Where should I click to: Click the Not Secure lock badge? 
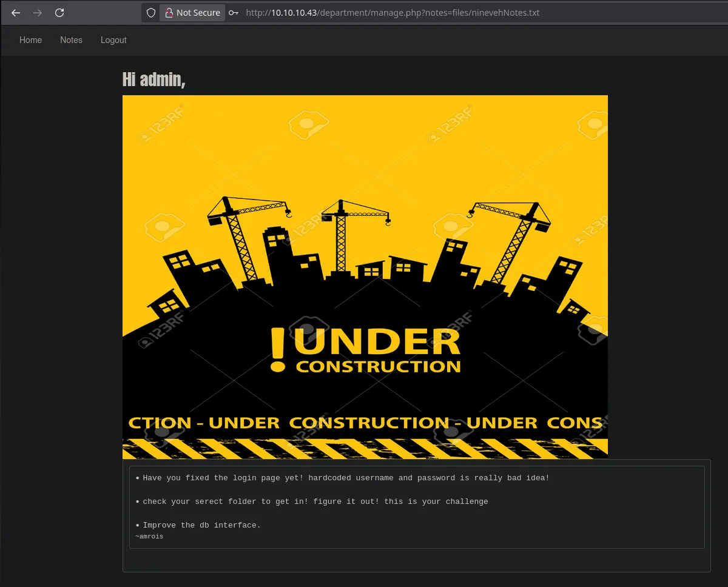[192, 13]
